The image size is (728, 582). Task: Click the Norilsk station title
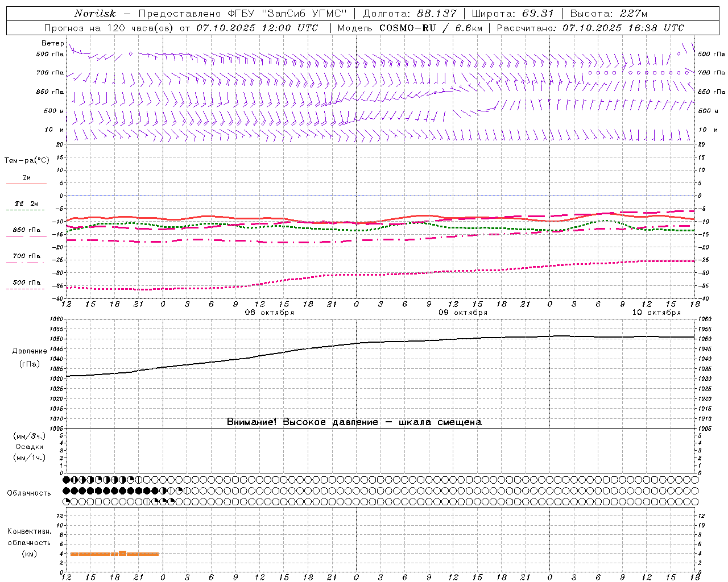(95, 14)
